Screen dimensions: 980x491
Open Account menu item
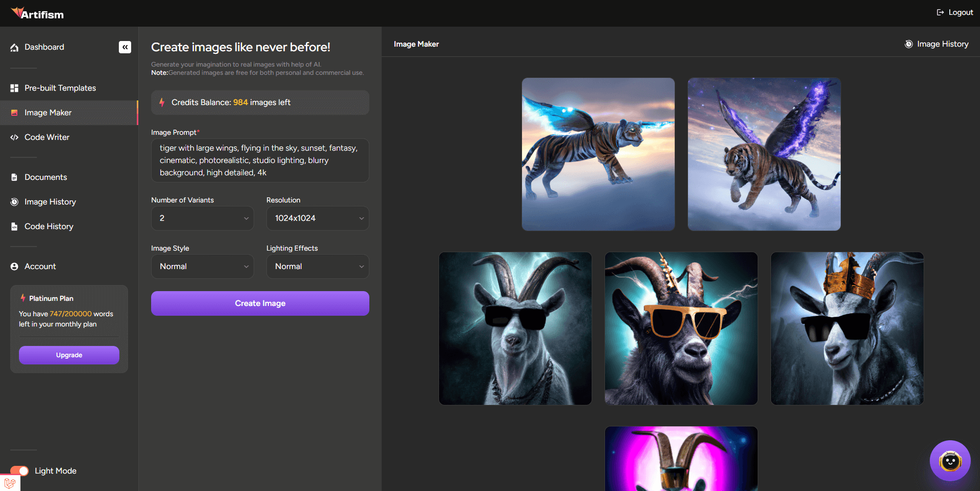[69, 267]
